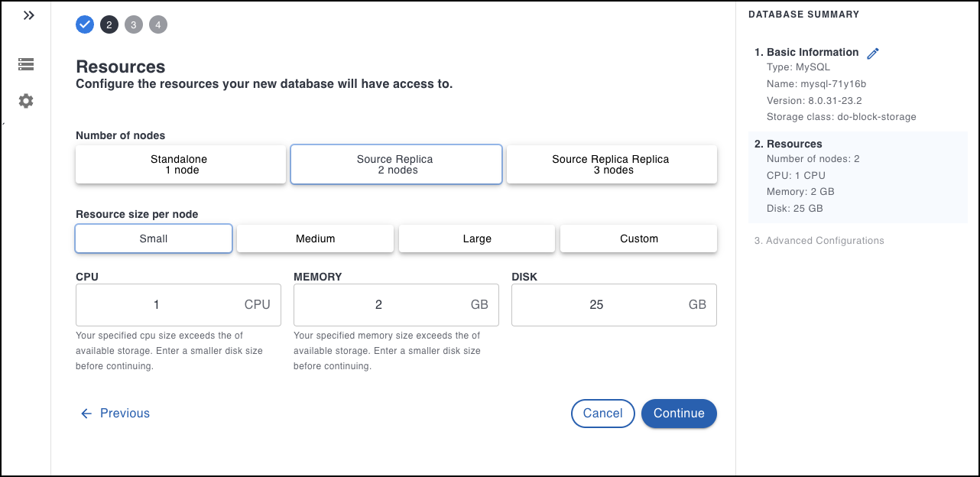
Task: Open settings gear icon in sidebar
Action: click(x=26, y=101)
